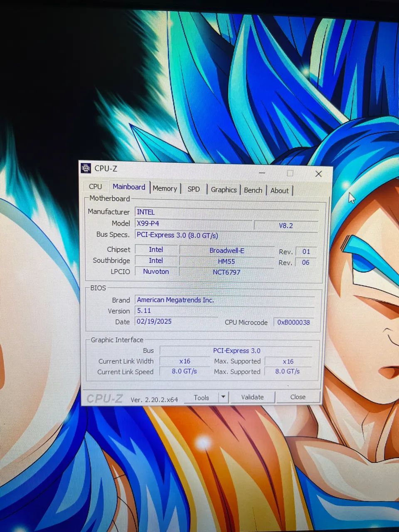This screenshot has height=532, width=399.
Task: Click the Validate button
Action: tap(252, 397)
